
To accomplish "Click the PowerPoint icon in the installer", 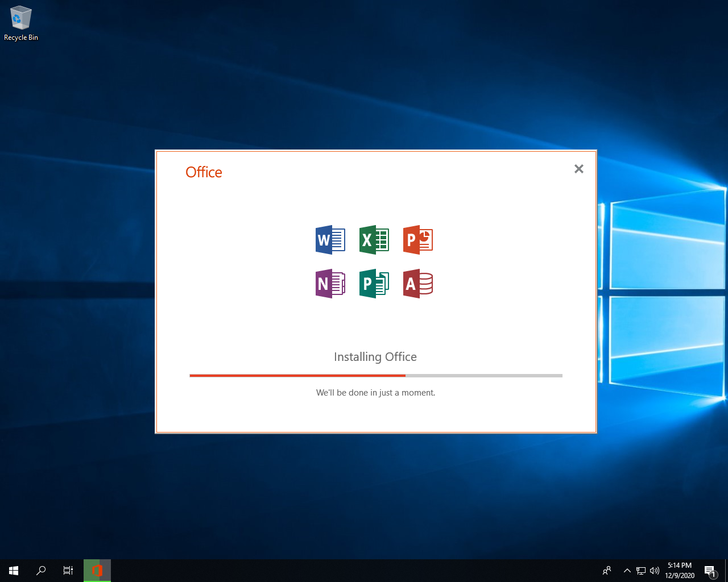I will click(x=418, y=240).
